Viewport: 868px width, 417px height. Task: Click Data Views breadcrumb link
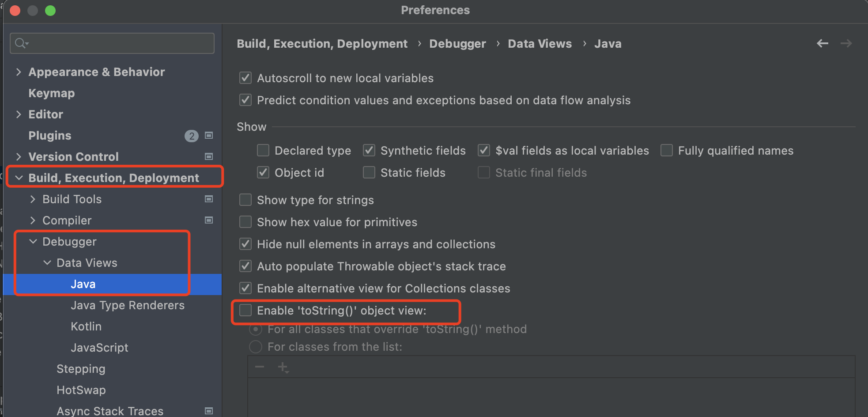tap(540, 44)
